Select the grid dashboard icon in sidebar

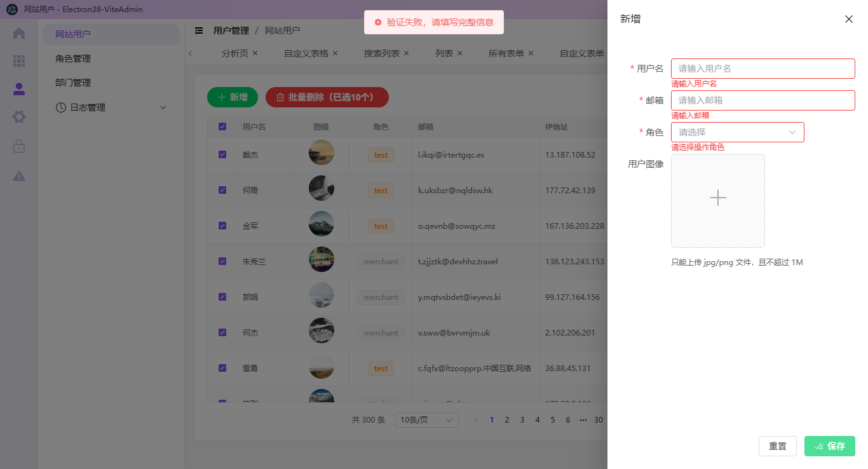(x=18, y=61)
